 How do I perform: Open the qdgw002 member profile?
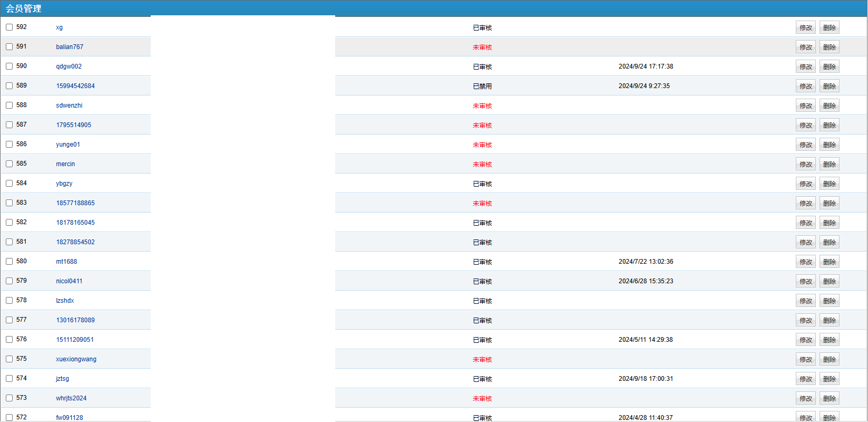click(x=69, y=66)
